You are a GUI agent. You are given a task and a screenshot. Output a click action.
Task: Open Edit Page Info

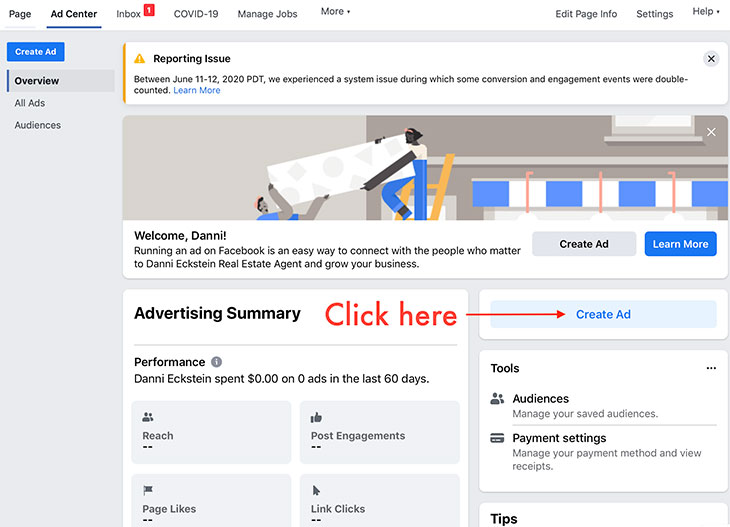point(586,14)
